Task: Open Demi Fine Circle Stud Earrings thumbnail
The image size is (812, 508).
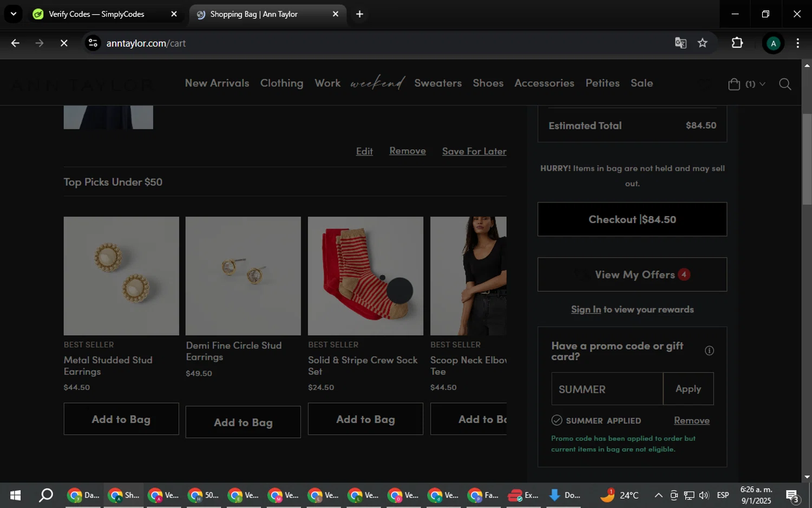Action: point(243,276)
